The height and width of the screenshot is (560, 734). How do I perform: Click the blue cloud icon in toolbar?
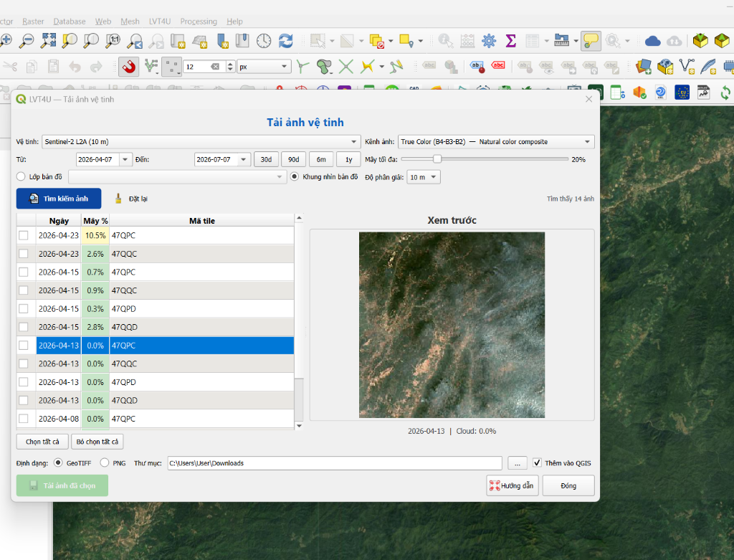[652, 41]
